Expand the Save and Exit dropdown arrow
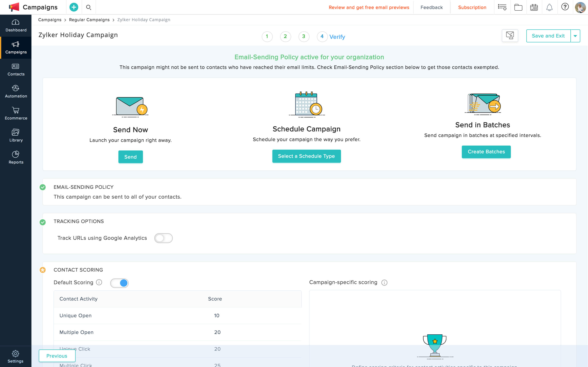The image size is (588, 367). point(575,36)
